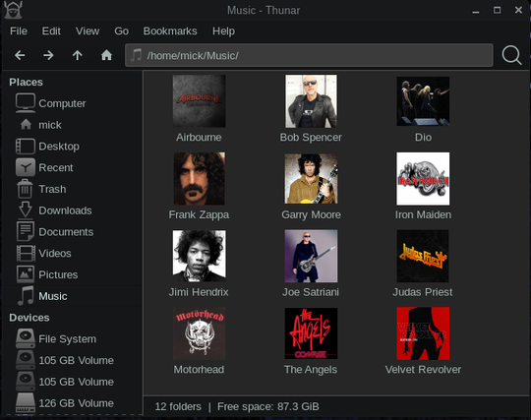The width and height of the screenshot is (531, 420).
Task: Click the Joe Satriani folder name
Action: point(311,292)
